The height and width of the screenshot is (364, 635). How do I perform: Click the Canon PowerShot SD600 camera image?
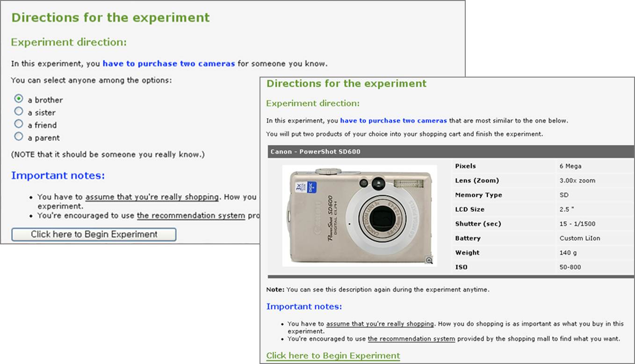coord(360,215)
